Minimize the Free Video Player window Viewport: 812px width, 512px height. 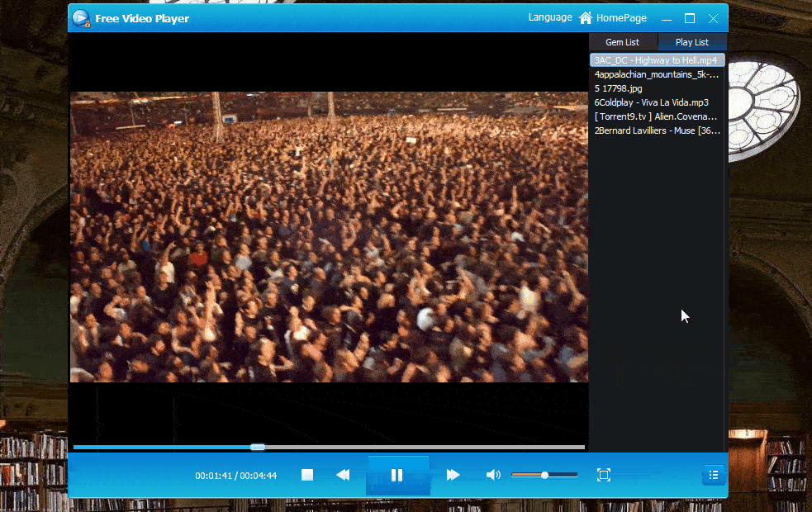667,19
